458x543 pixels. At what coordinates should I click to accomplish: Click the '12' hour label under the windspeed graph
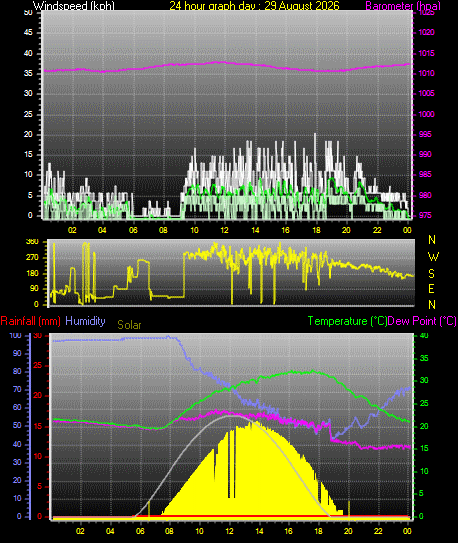click(x=225, y=230)
